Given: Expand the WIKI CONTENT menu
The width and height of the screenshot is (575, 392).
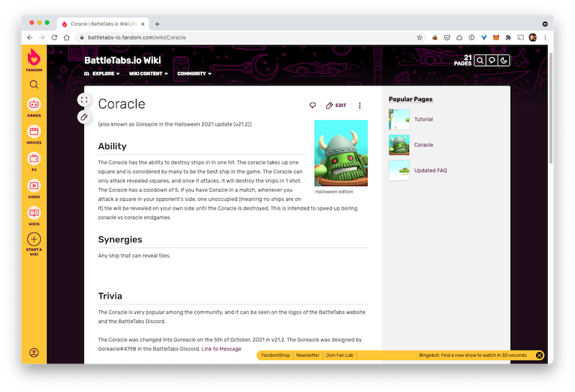Looking at the screenshot, I should coord(148,74).
